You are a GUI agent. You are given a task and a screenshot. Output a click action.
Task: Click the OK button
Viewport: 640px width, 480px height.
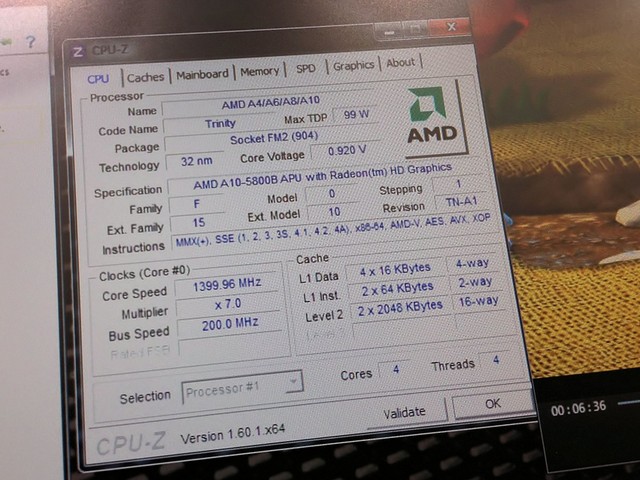click(x=493, y=404)
